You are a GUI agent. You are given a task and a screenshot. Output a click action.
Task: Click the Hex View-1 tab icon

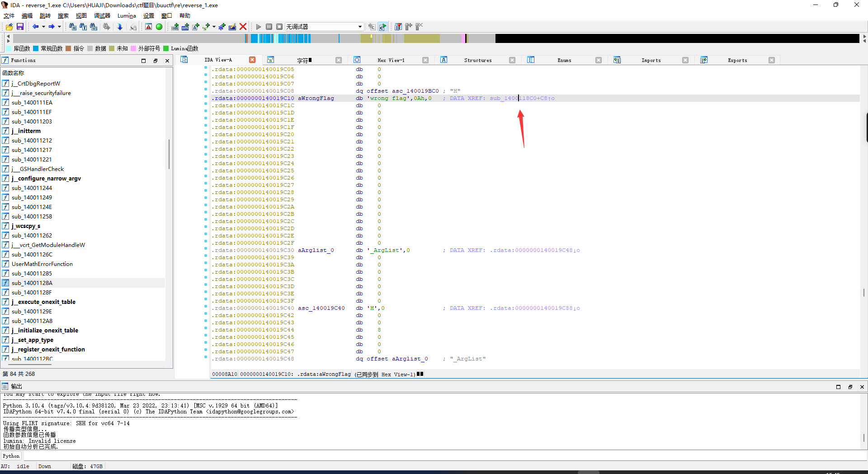pos(357,60)
